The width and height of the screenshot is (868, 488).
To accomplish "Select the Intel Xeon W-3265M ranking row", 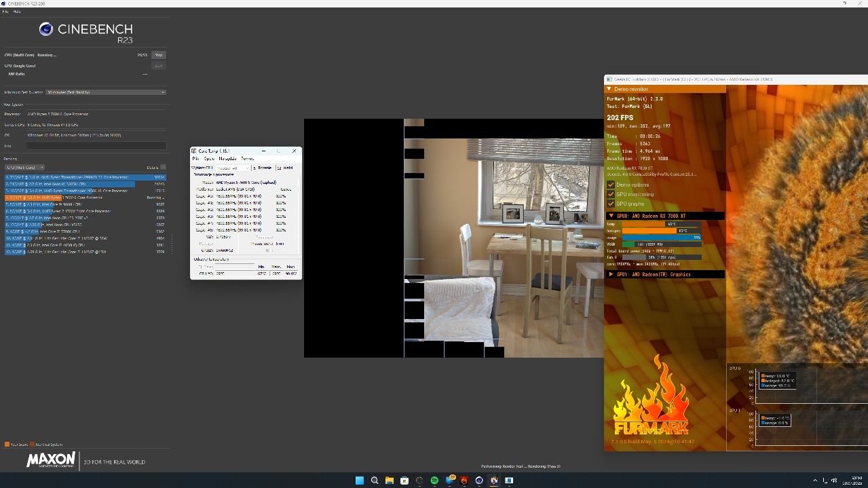I will [85, 184].
